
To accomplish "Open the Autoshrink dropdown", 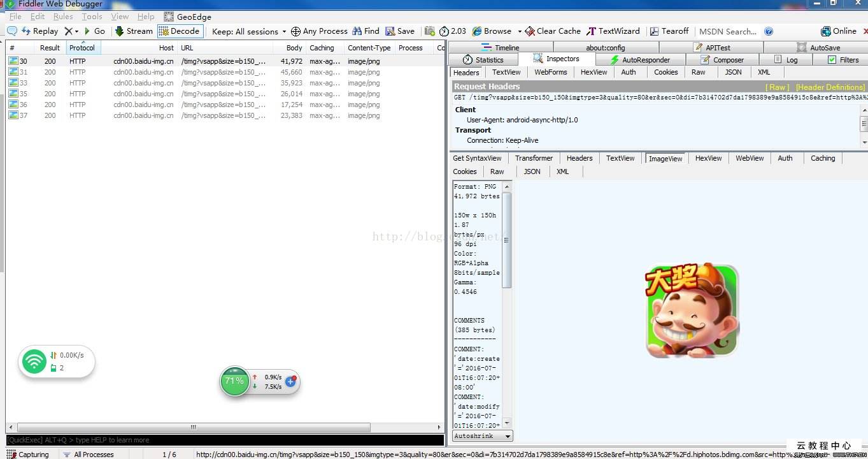I will (483, 436).
